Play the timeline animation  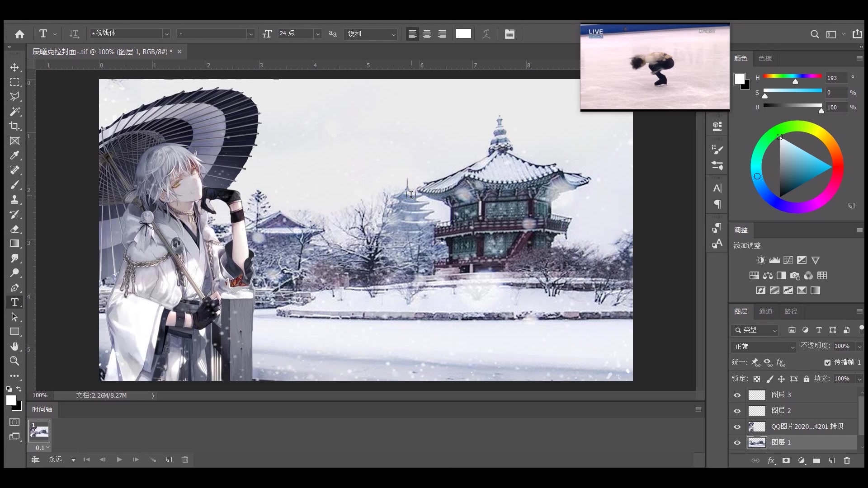119,460
